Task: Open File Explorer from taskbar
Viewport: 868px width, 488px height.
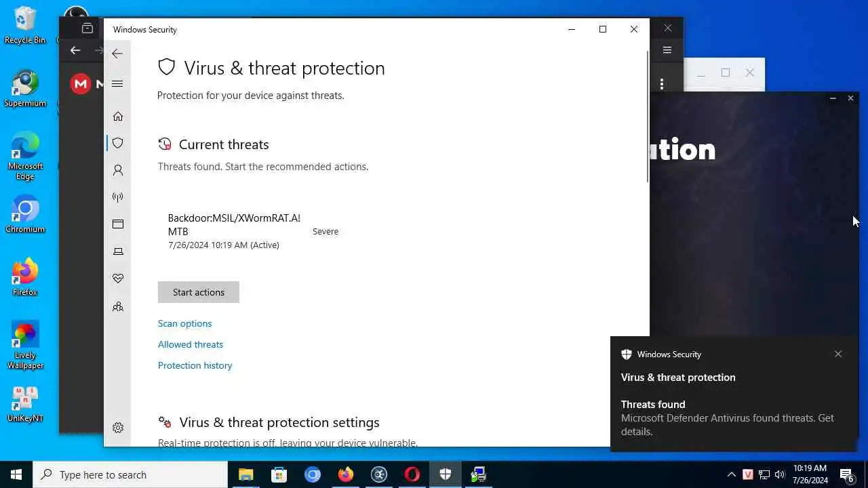Action: pyautogui.click(x=245, y=474)
